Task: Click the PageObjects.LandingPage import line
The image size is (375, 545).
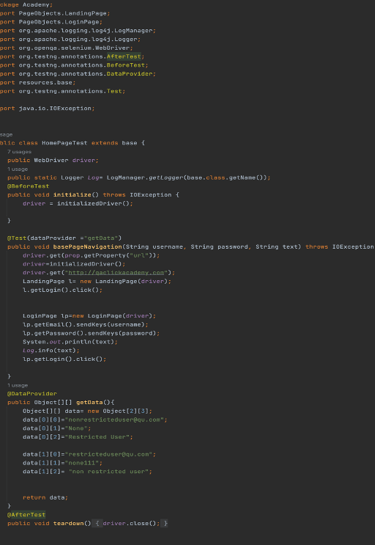Action: coord(55,13)
